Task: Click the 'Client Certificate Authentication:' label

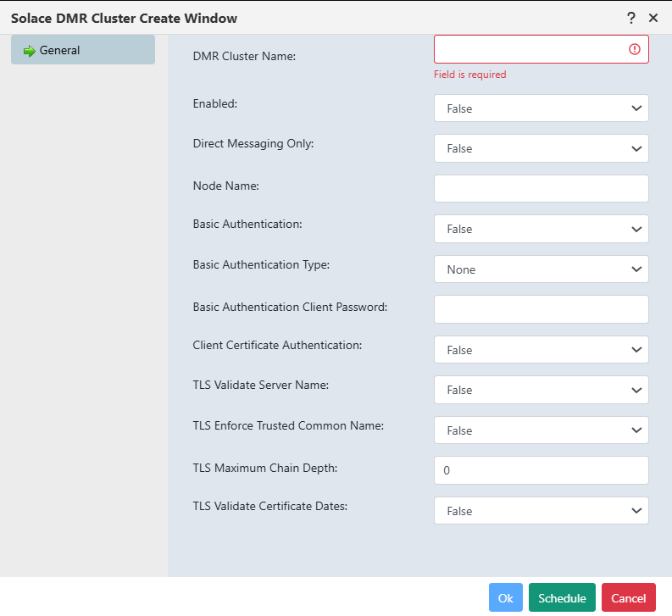Action: pyautogui.click(x=277, y=345)
